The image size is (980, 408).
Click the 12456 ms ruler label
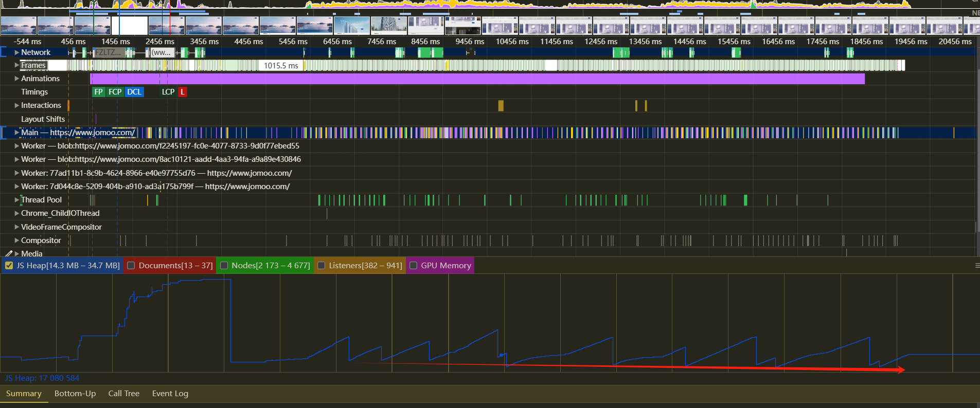[x=601, y=42]
